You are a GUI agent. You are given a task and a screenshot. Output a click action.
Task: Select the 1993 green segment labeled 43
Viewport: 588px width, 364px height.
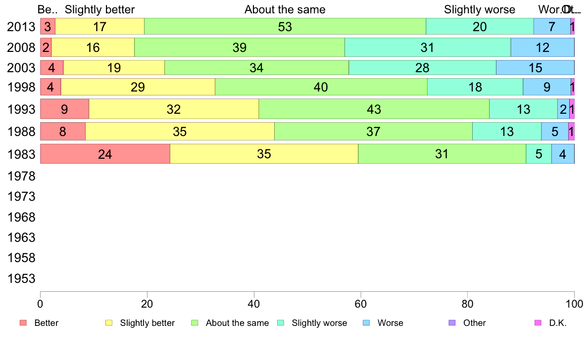tap(374, 109)
